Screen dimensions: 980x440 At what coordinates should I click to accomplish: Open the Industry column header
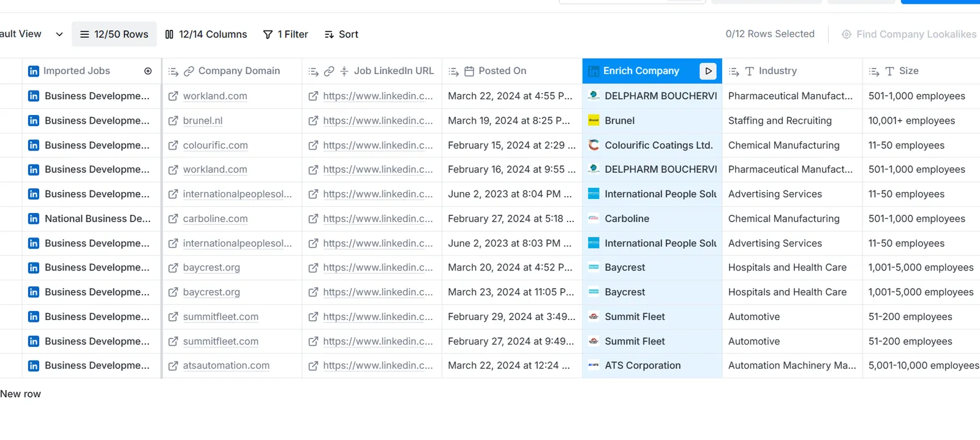click(793, 71)
